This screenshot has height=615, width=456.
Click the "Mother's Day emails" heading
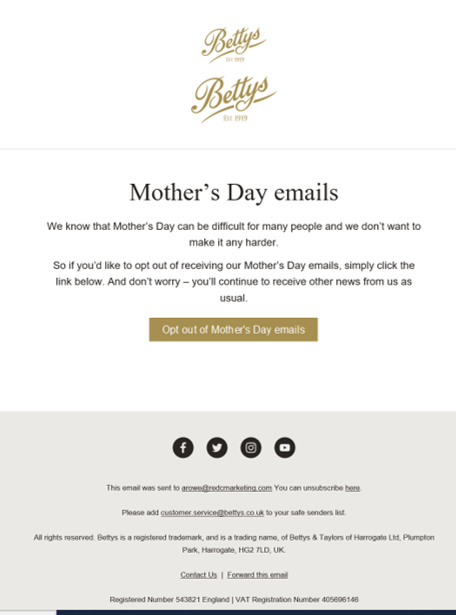234,193
